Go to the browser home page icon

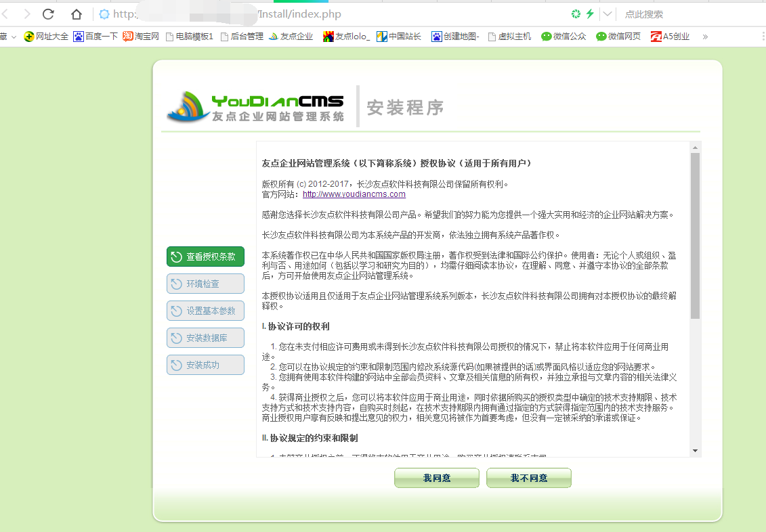(x=77, y=14)
